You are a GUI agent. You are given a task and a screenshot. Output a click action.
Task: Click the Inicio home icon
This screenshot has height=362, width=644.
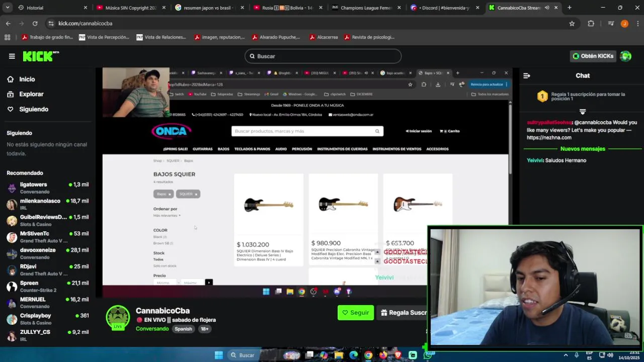[x=10, y=79]
